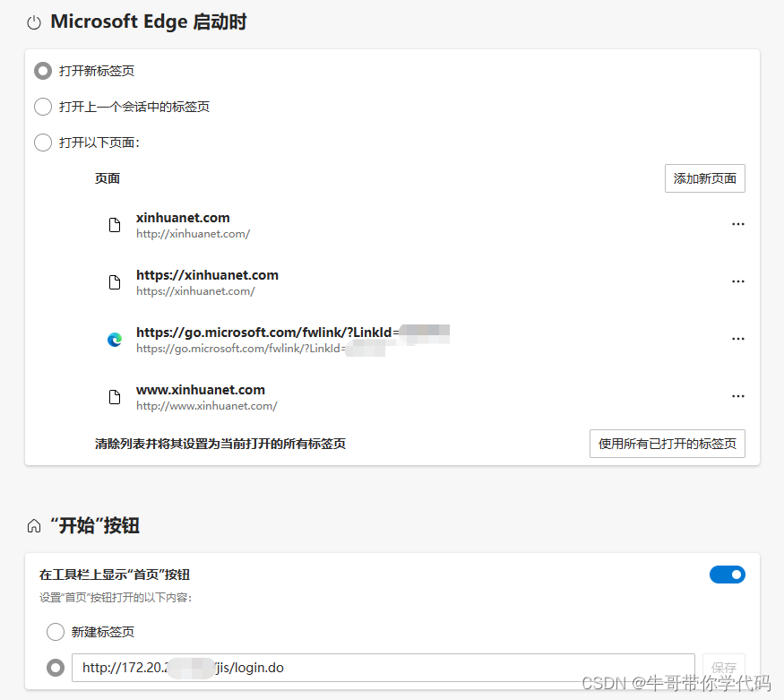Image resolution: width=784 pixels, height=700 pixels.
Task: Click the 设置"首页"按钮打开的以下内容 description
Action: pos(116,598)
